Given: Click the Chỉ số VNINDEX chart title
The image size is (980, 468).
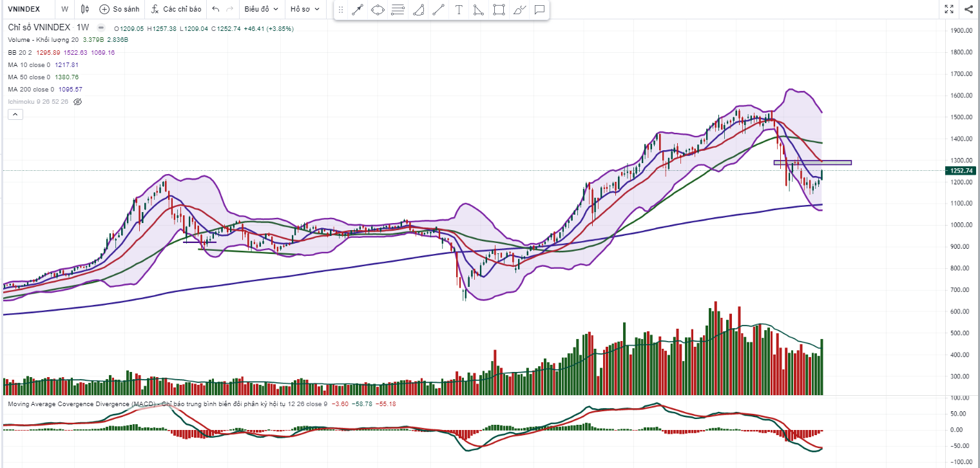Looking at the screenshot, I should click(39, 27).
